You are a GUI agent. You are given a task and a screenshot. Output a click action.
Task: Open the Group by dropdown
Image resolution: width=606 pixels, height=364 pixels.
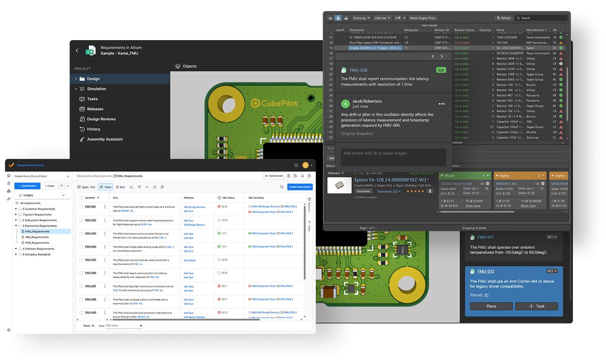362,18
